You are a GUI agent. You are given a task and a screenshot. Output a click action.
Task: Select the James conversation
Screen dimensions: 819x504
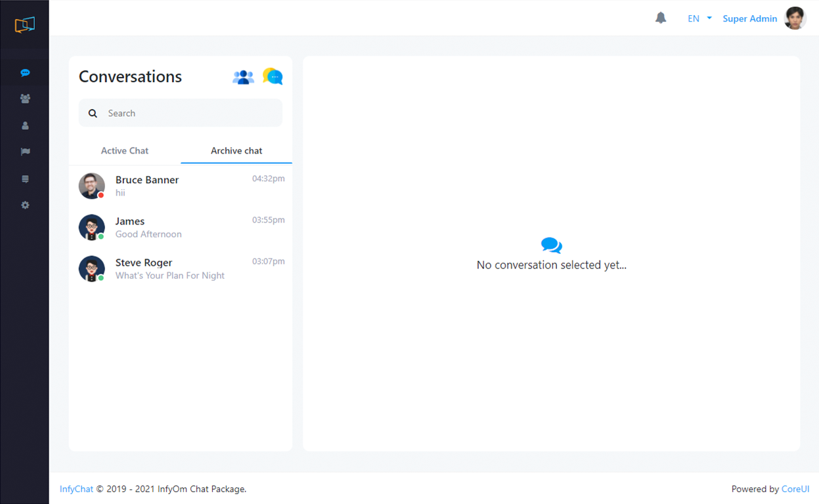point(181,227)
